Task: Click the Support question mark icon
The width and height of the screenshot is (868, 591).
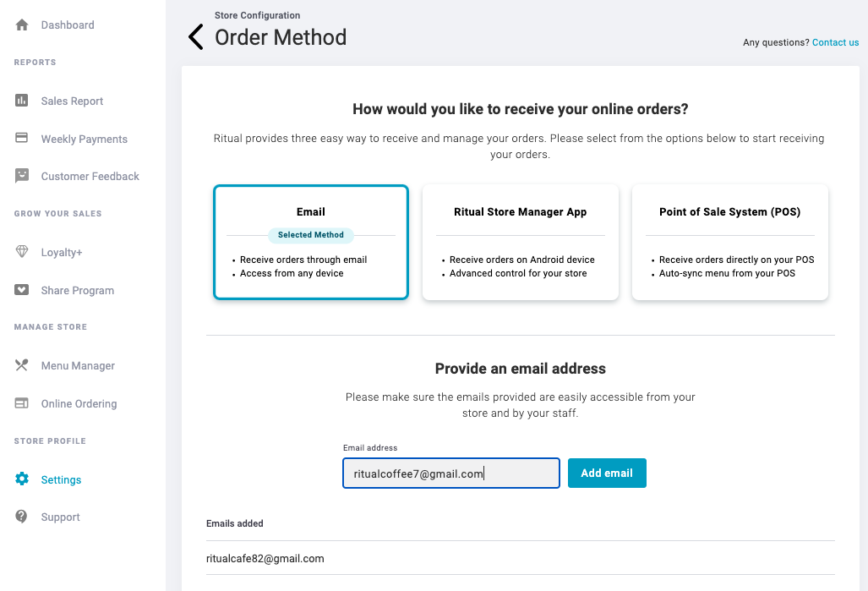Action: coord(22,517)
